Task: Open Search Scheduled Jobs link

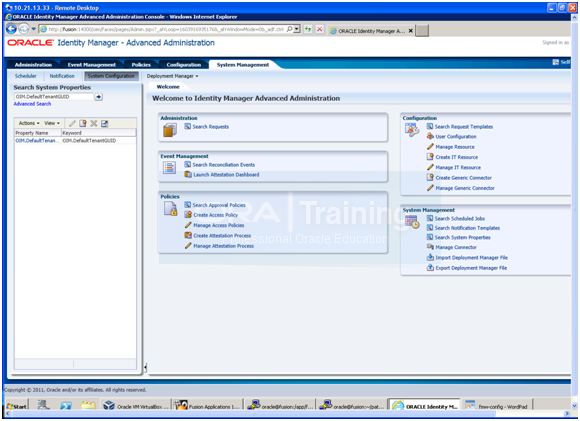Action: 459,219
